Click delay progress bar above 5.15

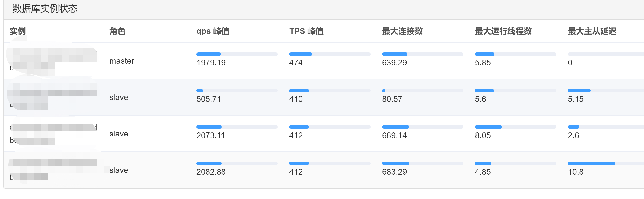605,91
